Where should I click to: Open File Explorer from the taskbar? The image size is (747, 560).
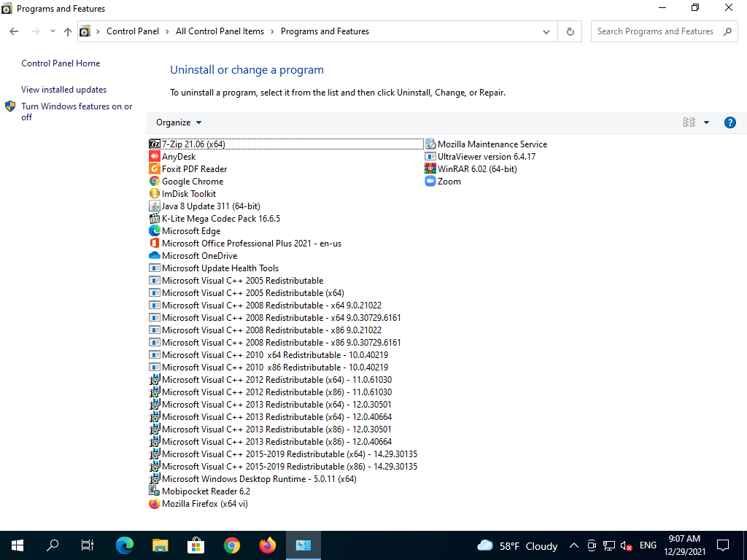160,545
